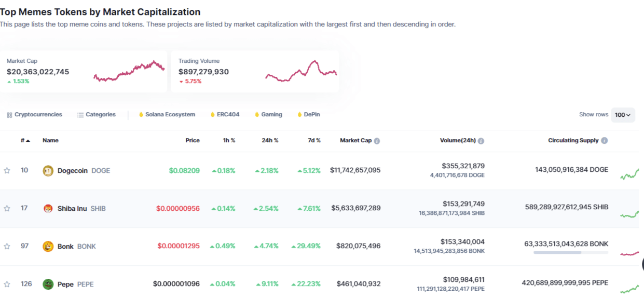Select the ERC404 filter
The width and height of the screenshot is (644, 298).
(225, 115)
